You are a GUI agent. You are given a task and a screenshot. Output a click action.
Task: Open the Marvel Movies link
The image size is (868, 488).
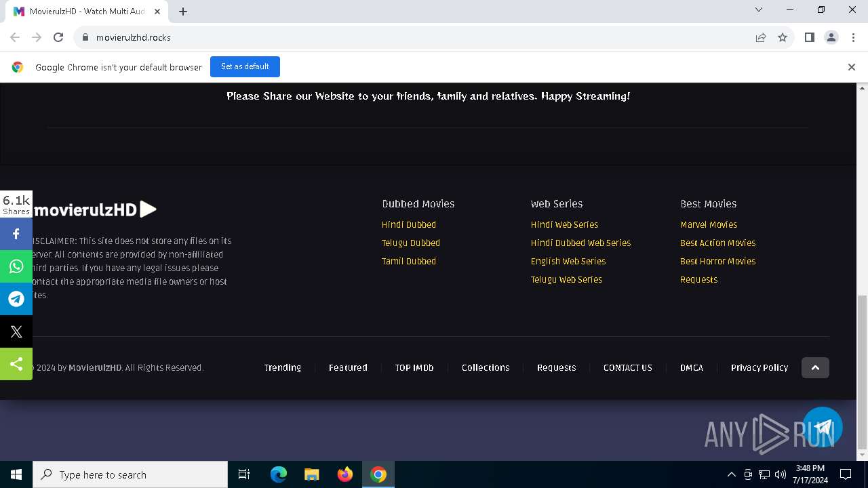[709, 224]
